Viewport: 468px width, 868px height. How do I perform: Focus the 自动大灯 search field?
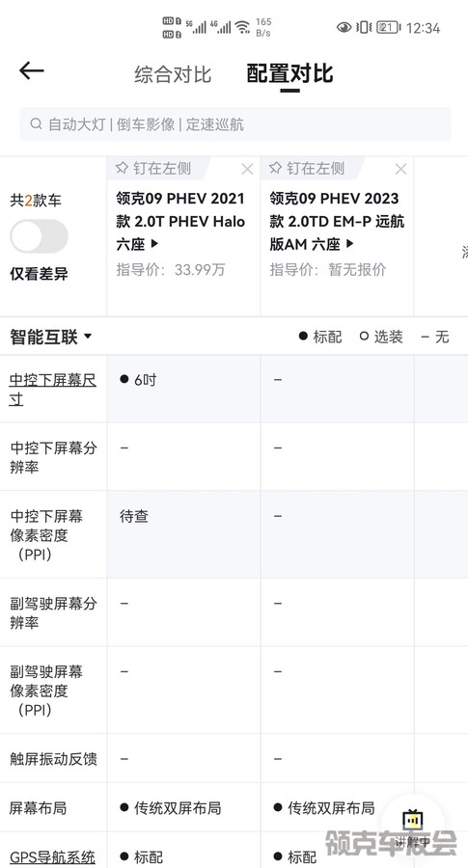(235, 124)
